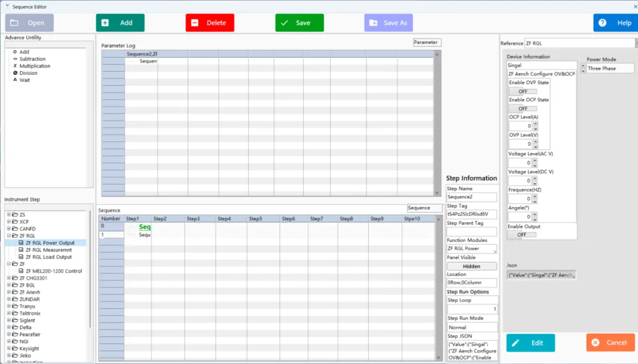Click the minus icon on Delete button
Image resolution: width=638 pixels, height=364 pixels.
point(195,23)
